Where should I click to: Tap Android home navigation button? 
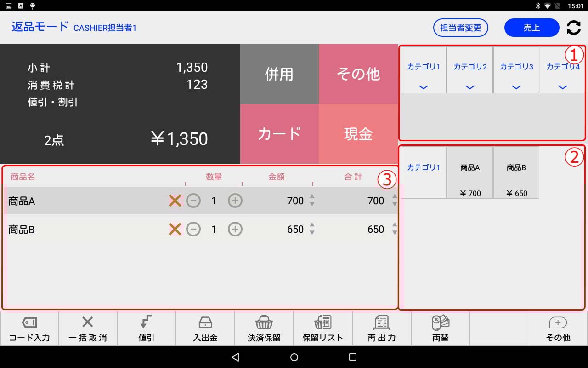294,357
